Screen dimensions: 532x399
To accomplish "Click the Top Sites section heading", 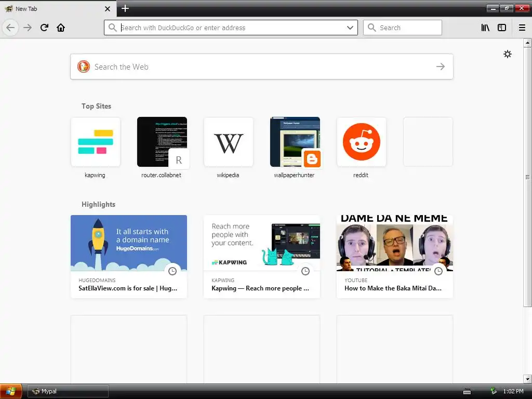I will pyautogui.click(x=96, y=106).
